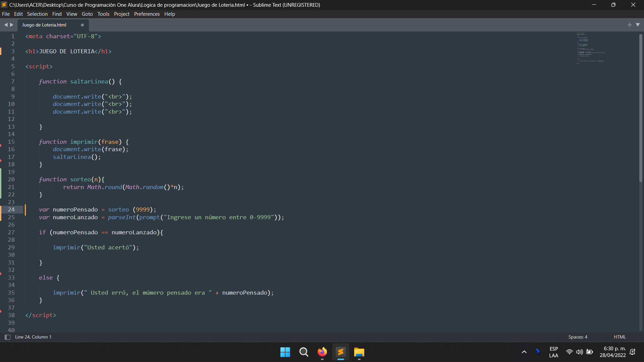The image size is (644, 362).
Task: Open Spaces: 4 indentation settings
Action: [x=578, y=337]
